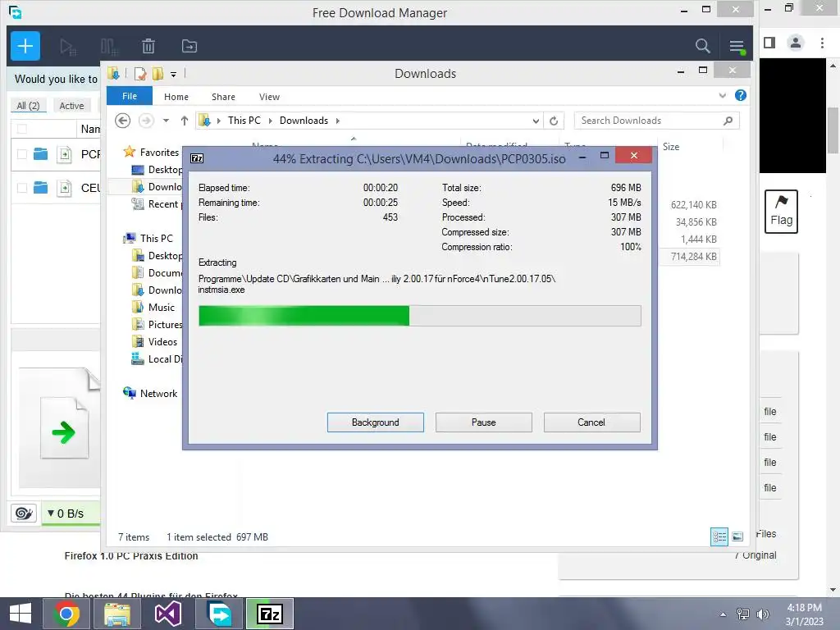840x630 pixels.
Task: Click the Search Downloads field
Action: tap(656, 121)
